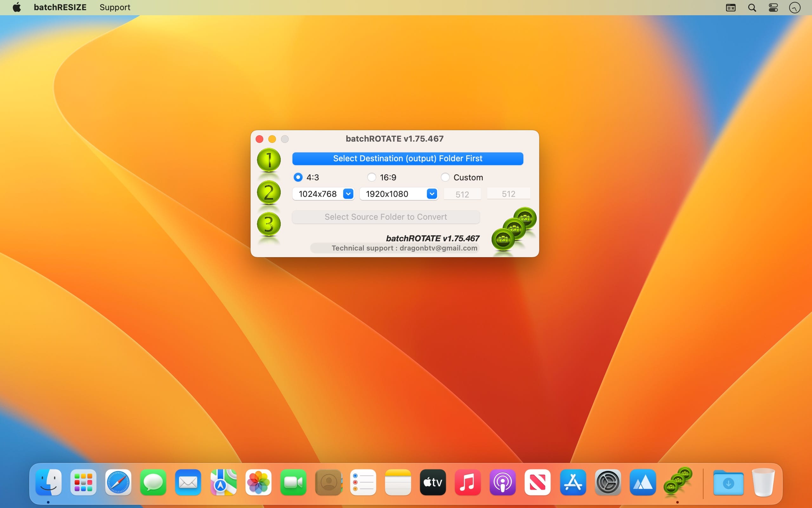This screenshot has height=508, width=812.
Task: Select the 16:9 aspect ratio radio button
Action: coord(371,177)
